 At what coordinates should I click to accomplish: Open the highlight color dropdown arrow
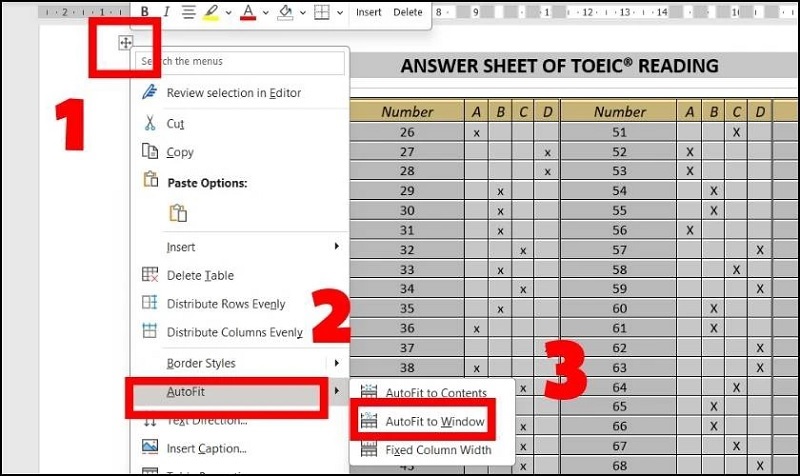pos(228,13)
